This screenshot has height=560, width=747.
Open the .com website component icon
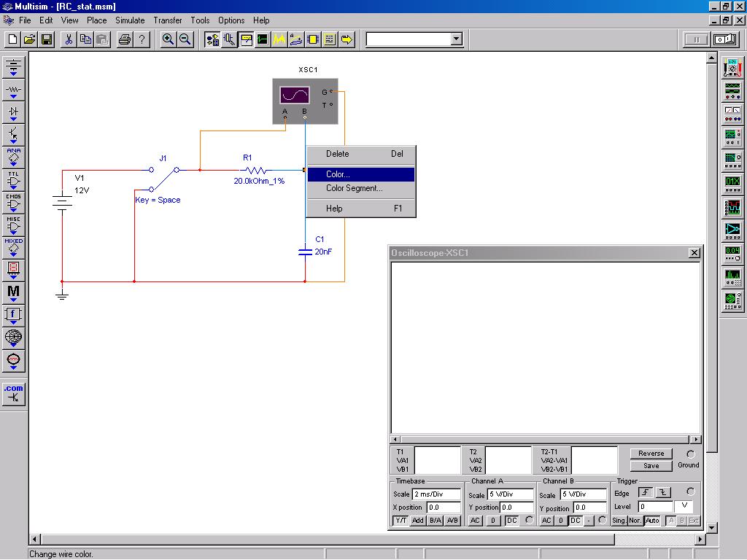click(x=13, y=394)
